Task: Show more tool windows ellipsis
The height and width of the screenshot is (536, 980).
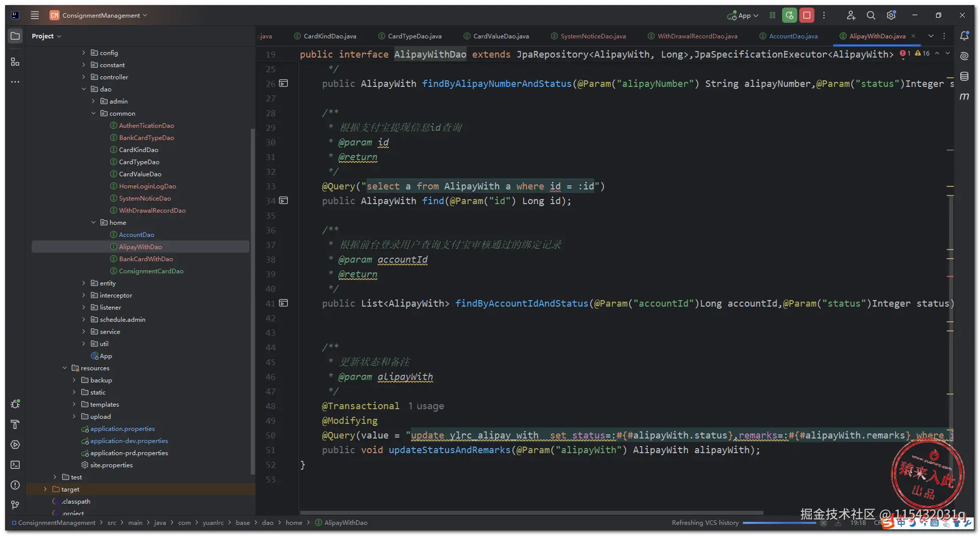Action: click(15, 82)
